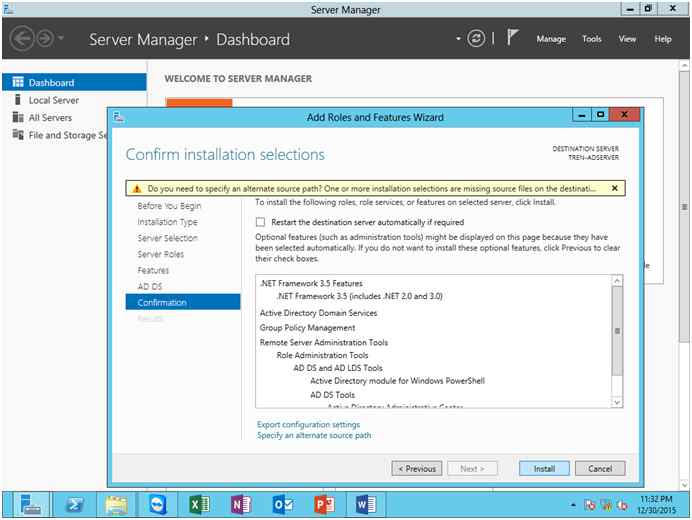Go to Installation Type wizard step
This screenshot has height=520, width=692.
point(167,222)
